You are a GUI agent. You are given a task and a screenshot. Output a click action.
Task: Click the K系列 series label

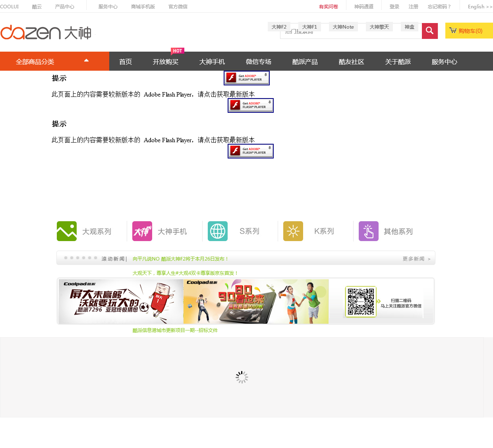pos(324,231)
